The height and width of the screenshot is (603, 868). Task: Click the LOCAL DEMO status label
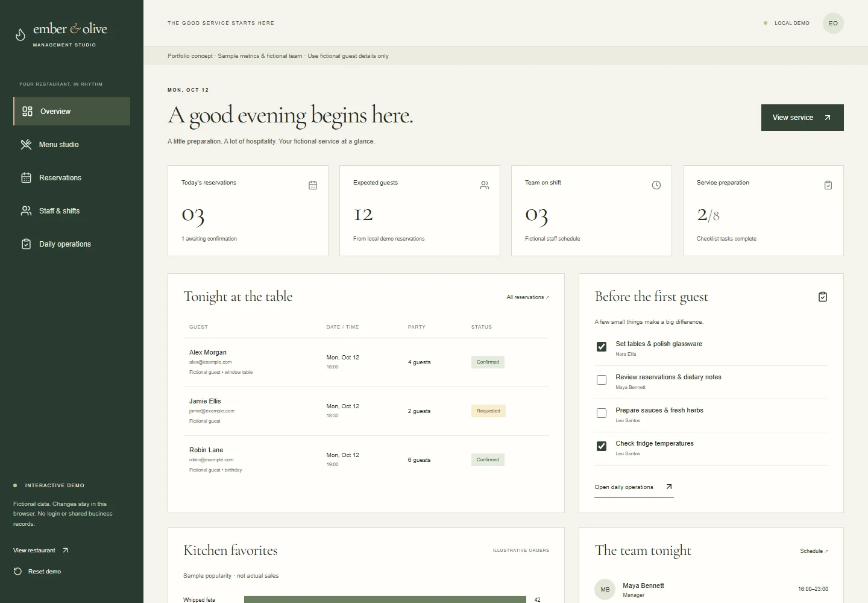(x=792, y=23)
